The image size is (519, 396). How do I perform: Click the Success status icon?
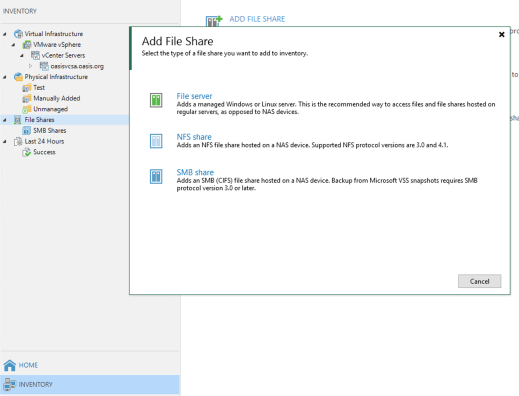[x=27, y=152]
